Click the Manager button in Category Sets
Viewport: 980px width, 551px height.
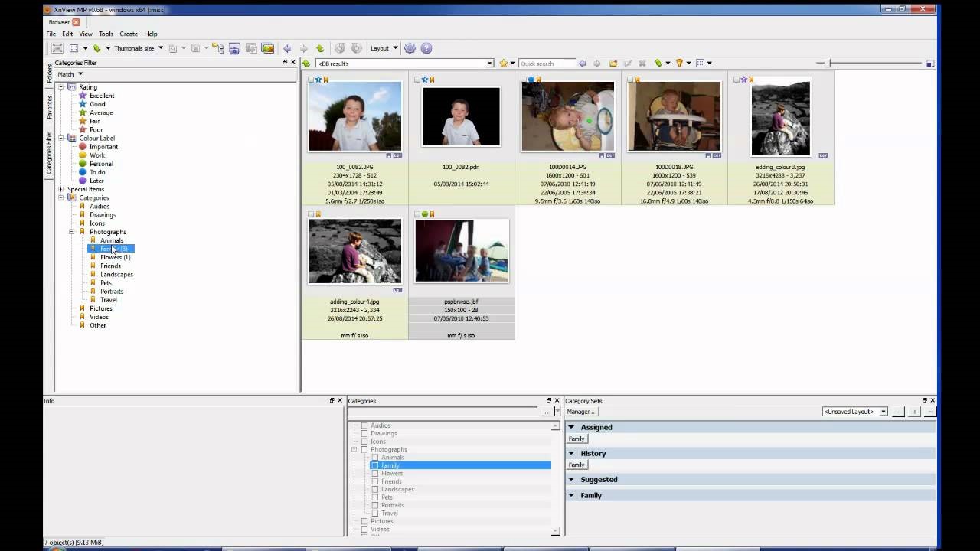tap(580, 412)
